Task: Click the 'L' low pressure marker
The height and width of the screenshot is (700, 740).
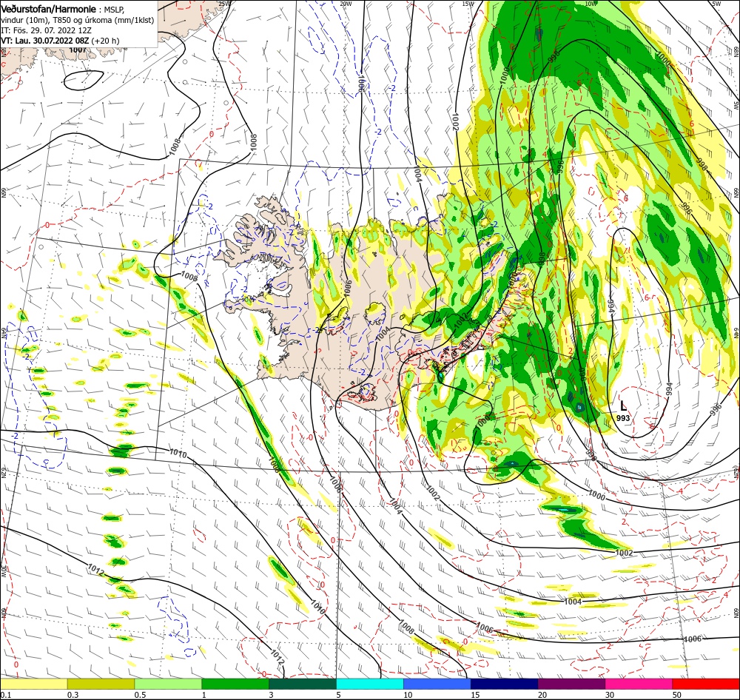Action: click(623, 406)
